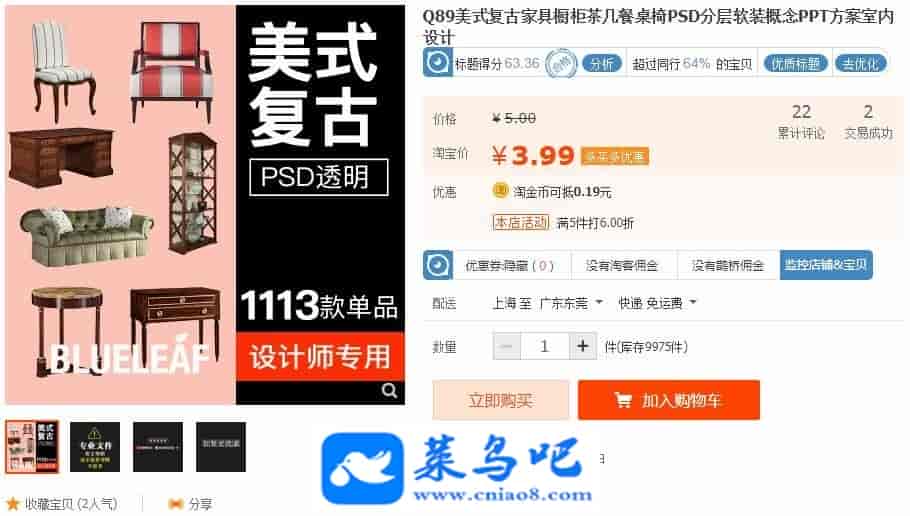Select the 监控店铺&宝贝 tab

(x=826, y=265)
